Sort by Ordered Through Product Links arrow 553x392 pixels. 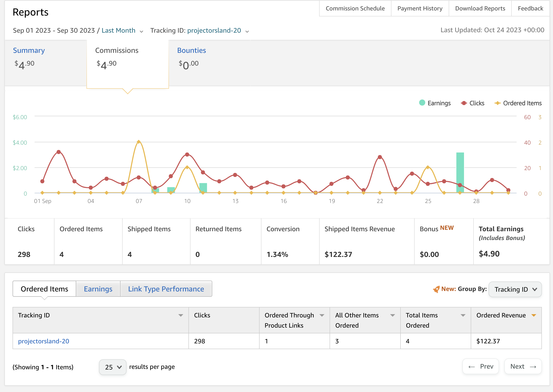(x=322, y=315)
